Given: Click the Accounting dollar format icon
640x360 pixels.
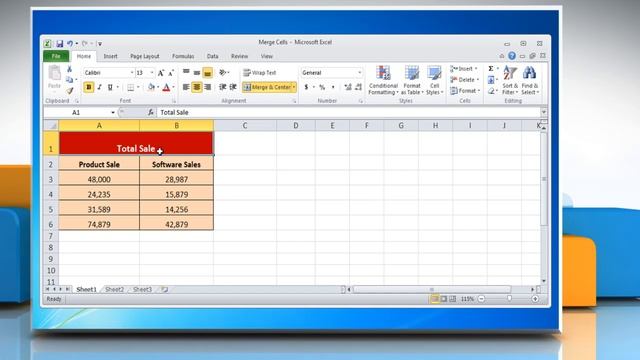Looking at the screenshot, I should tap(306, 87).
